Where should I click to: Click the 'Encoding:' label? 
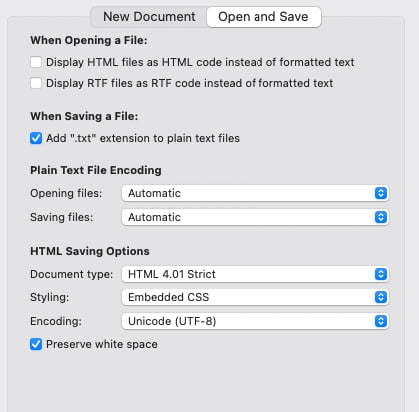[x=56, y=321]
